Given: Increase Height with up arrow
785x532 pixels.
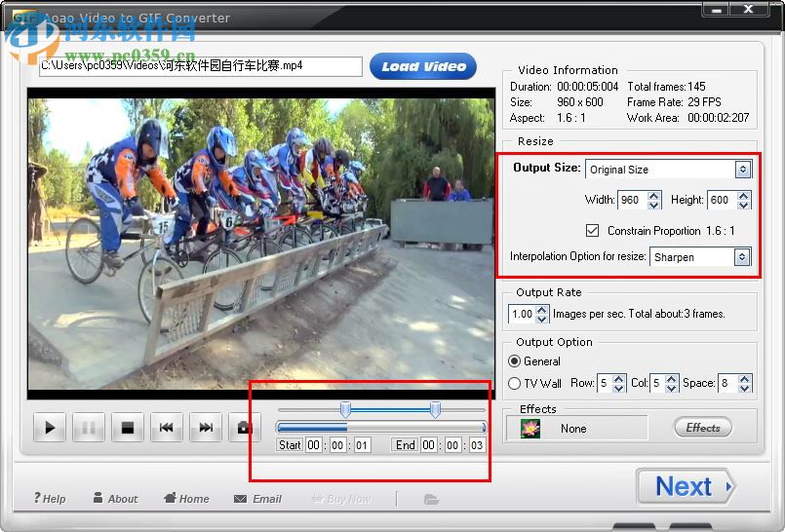Looking at the screenshot, I should (744, 196).
